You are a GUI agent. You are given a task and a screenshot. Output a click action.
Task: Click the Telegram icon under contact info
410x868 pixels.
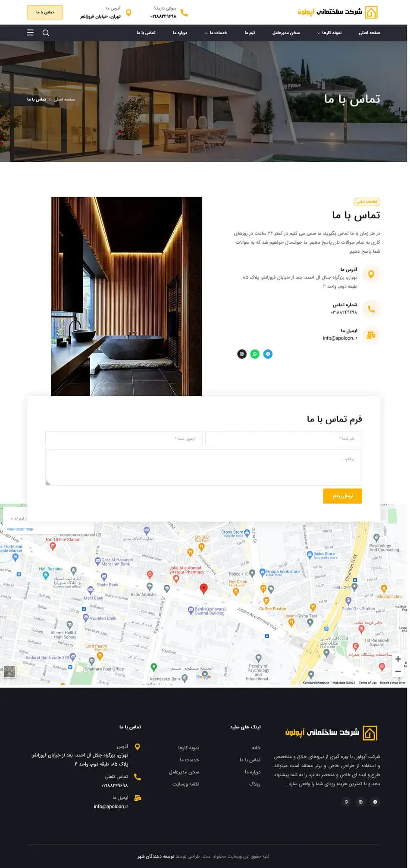[x=268, y=354]
